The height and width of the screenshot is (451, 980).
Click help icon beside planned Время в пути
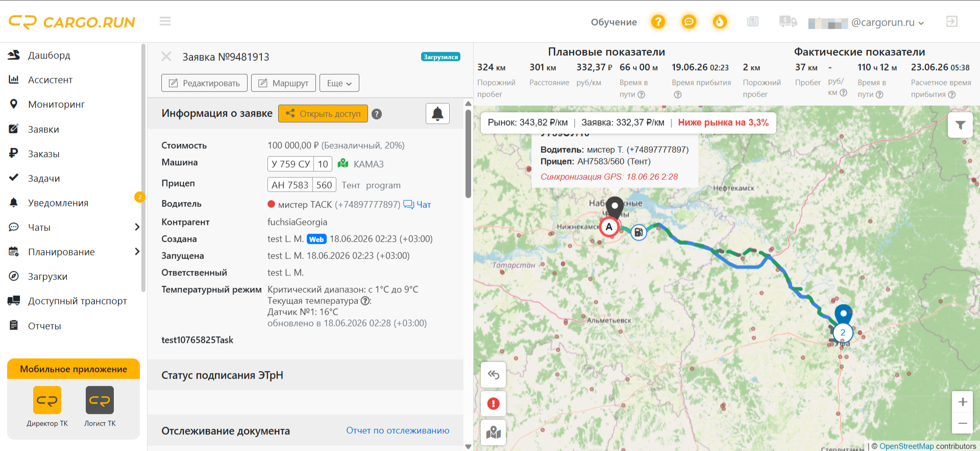(642, 94)
